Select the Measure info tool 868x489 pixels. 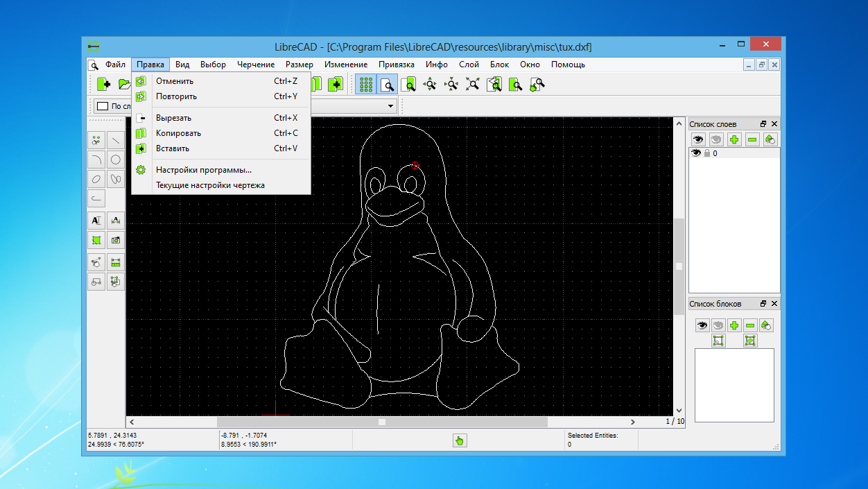(116, 262)
